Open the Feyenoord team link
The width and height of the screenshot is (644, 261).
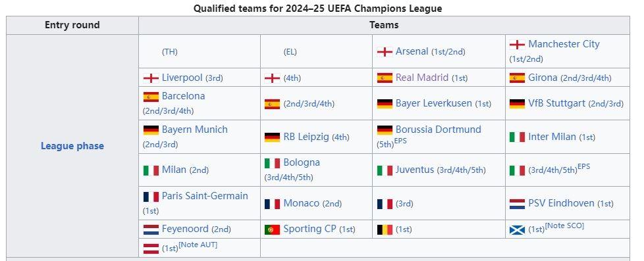click(185, 229)
